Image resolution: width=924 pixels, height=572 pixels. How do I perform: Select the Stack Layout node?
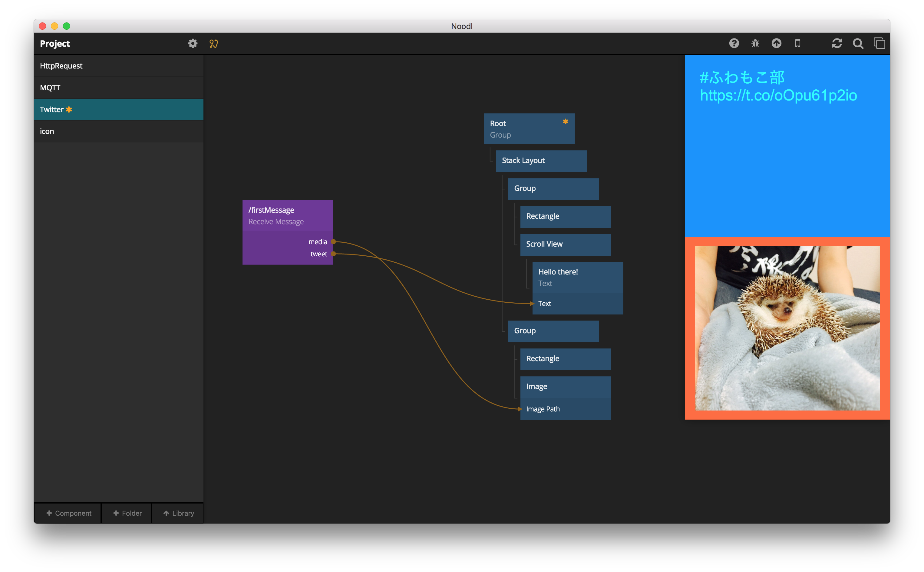point(541,161)
